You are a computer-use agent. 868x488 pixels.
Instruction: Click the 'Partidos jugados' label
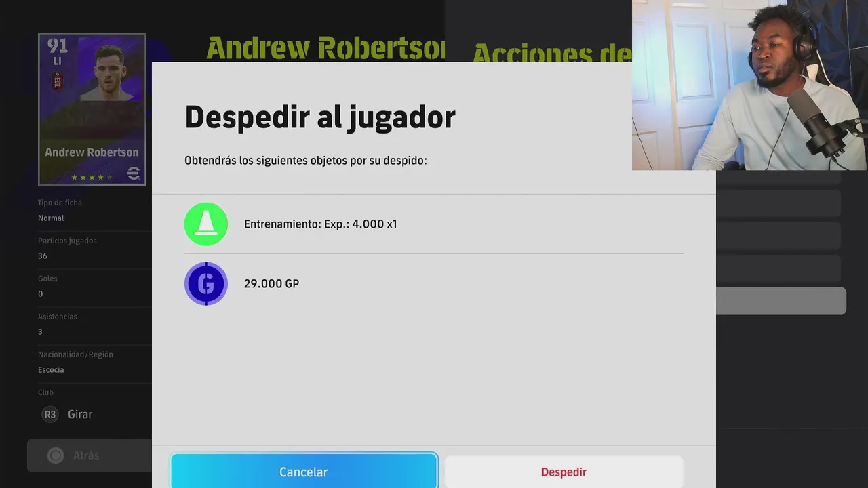coord(67,241)
